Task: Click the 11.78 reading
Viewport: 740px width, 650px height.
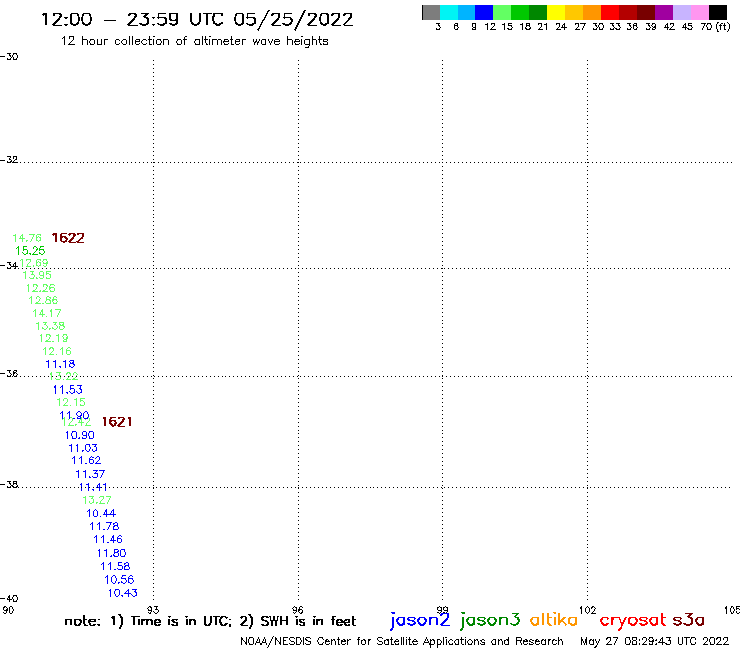Action: click(x=104, y=526)
